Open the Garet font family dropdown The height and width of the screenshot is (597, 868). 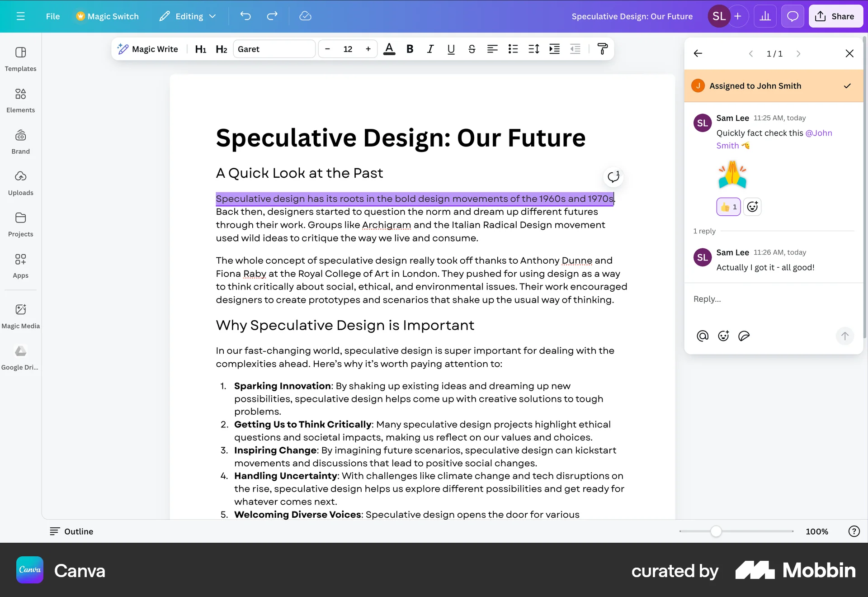[274, 49]
